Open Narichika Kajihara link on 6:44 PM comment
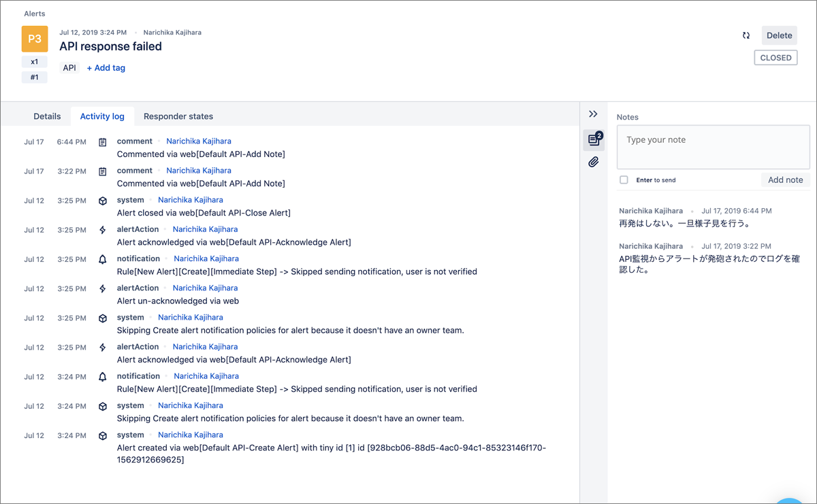The height and width of the screenshot is (504, 817). (x=199, y=141)
